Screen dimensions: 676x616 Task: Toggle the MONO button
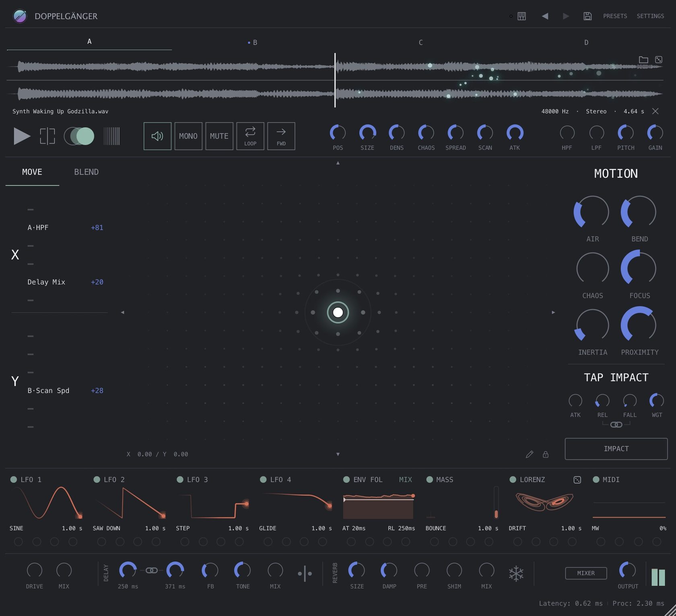188,136
